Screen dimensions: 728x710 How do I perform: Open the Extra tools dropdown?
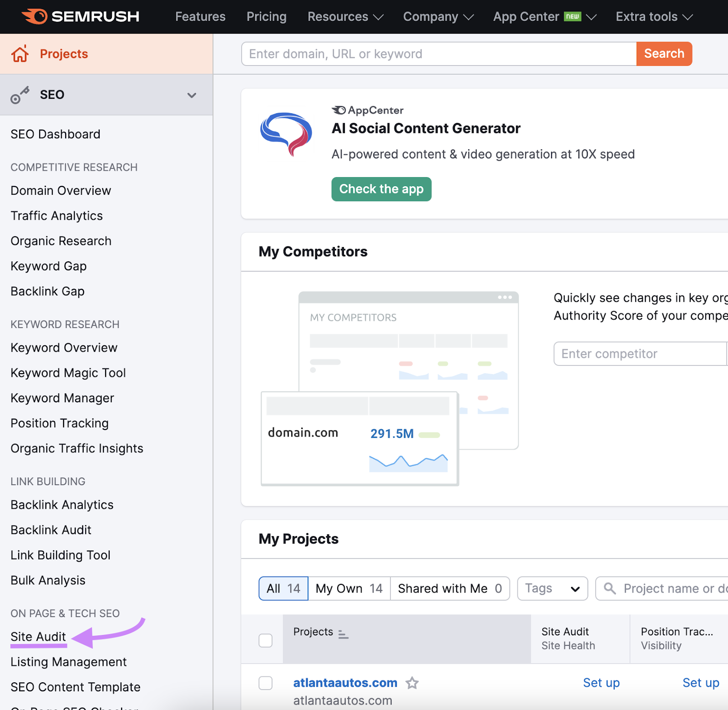point(654,17)
